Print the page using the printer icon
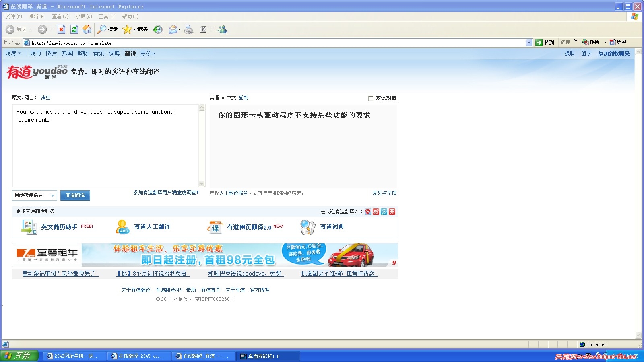Screen dimensions: 644x362 [189, 29]
